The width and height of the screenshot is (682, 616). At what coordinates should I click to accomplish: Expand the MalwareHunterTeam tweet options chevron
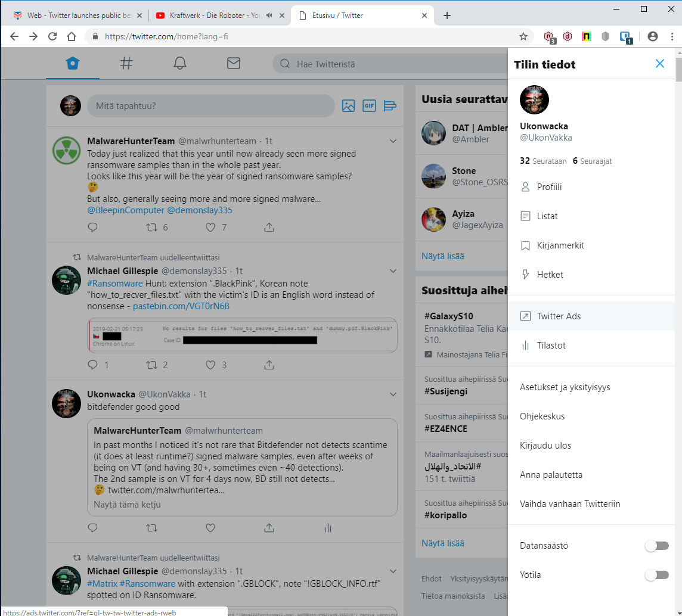393,141
